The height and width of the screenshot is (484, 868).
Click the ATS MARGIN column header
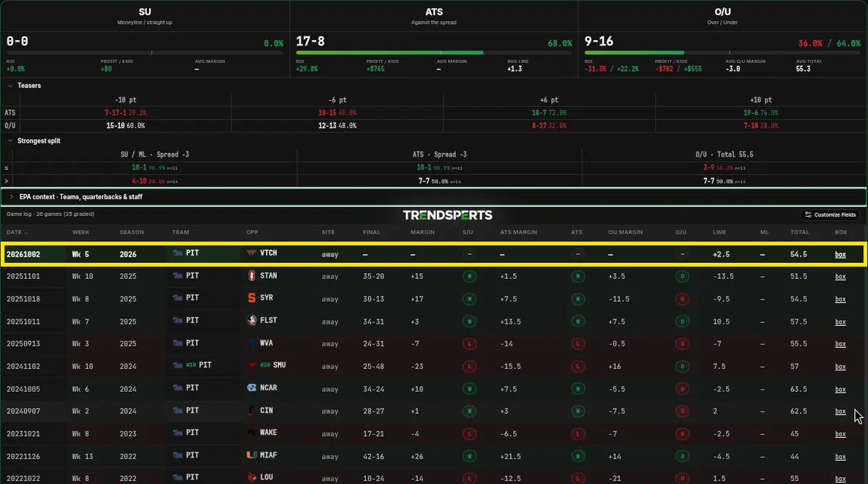click(x=518, y=232)
